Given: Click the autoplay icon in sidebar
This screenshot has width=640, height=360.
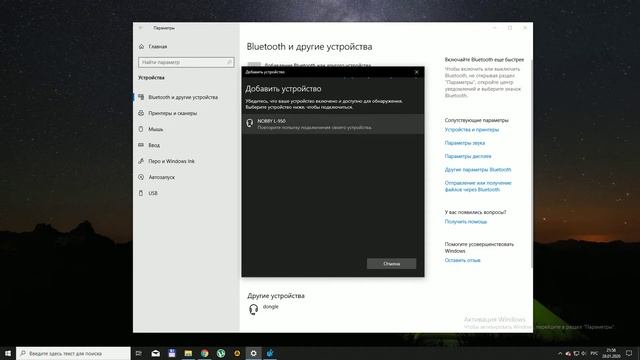Looking at the screenshot, I should [x=141, y=177].
